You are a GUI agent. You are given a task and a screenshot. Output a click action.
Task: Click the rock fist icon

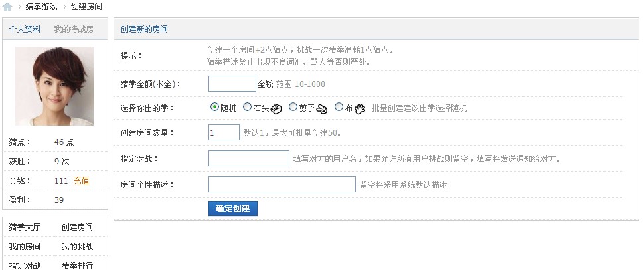click(276, 108)
